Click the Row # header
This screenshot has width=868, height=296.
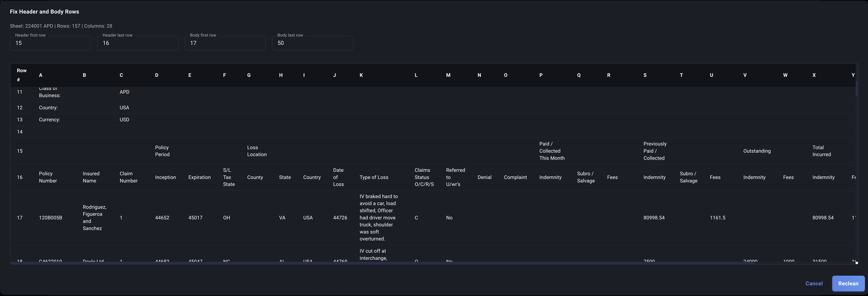click(21, 75)
